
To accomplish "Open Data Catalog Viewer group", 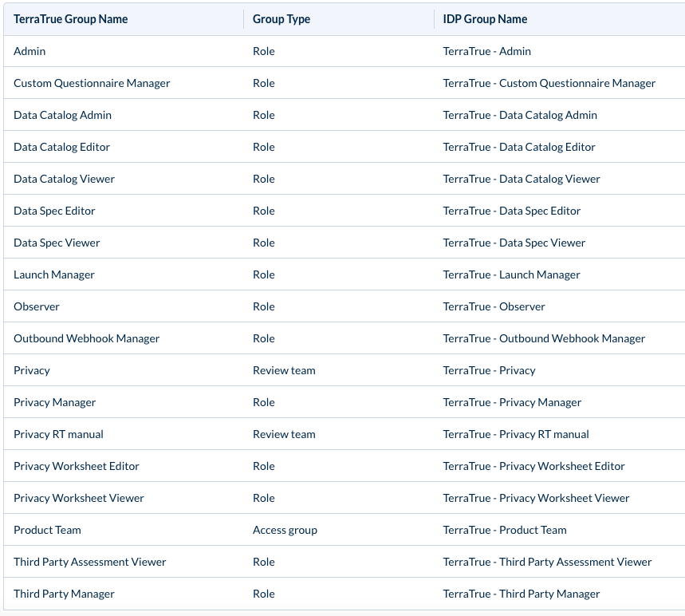I will click(65, 179).
